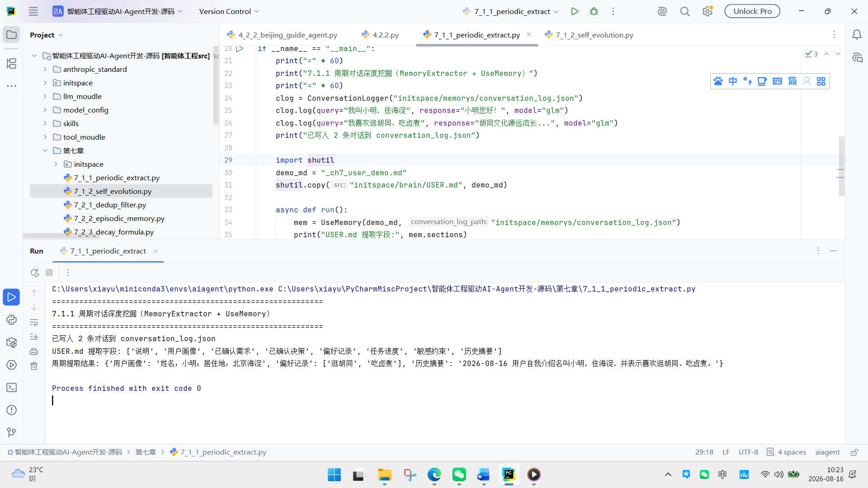Clear all console output with trash icon

[34, 366]
